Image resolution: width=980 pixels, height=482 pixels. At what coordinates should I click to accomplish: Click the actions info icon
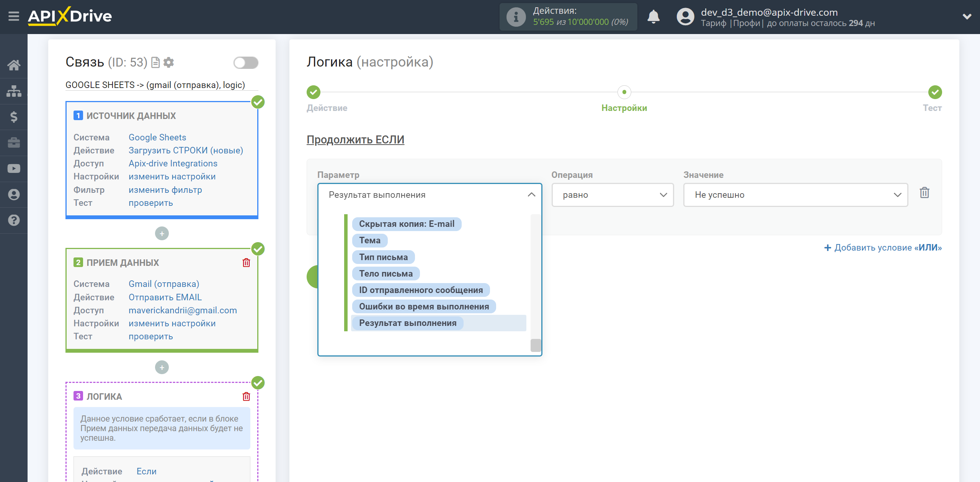(x=516, y=17)
